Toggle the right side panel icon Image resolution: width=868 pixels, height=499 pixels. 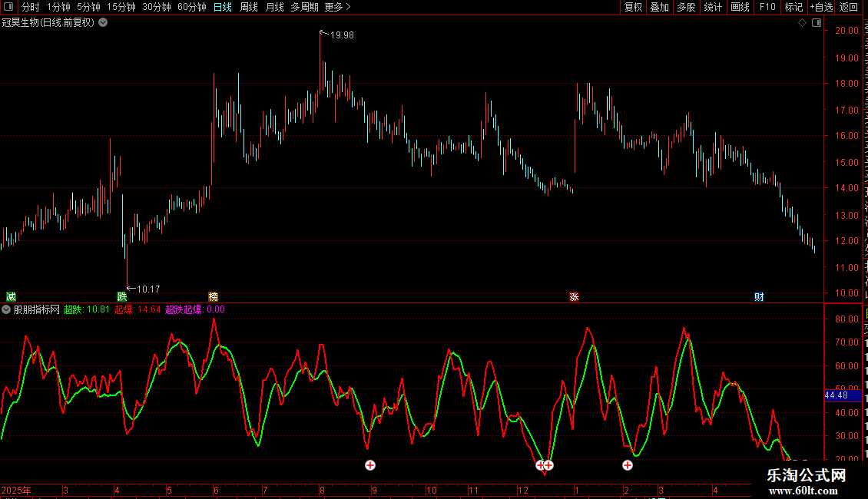pyautogui.click(x=817, y=23)
